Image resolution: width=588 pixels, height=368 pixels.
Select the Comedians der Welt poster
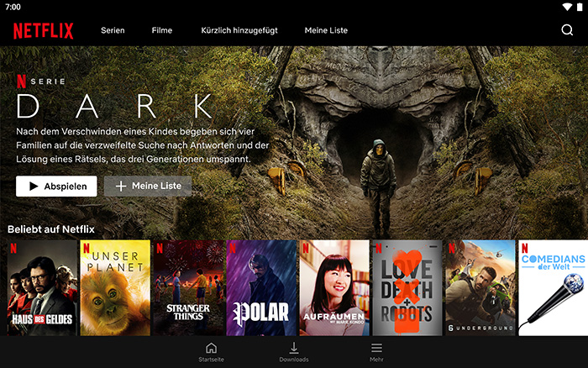[553, 287]
